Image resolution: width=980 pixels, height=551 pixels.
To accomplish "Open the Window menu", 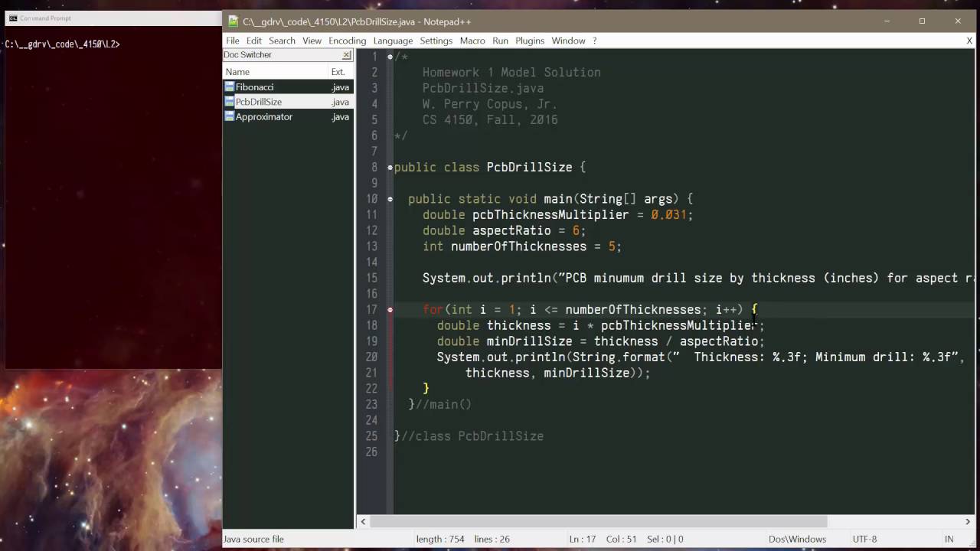I will [568, 41].
